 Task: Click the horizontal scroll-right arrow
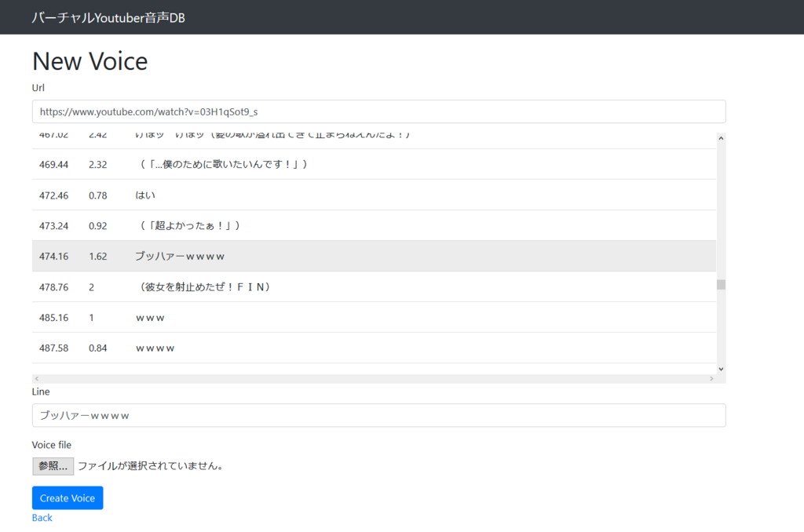[x=711, y=379]
